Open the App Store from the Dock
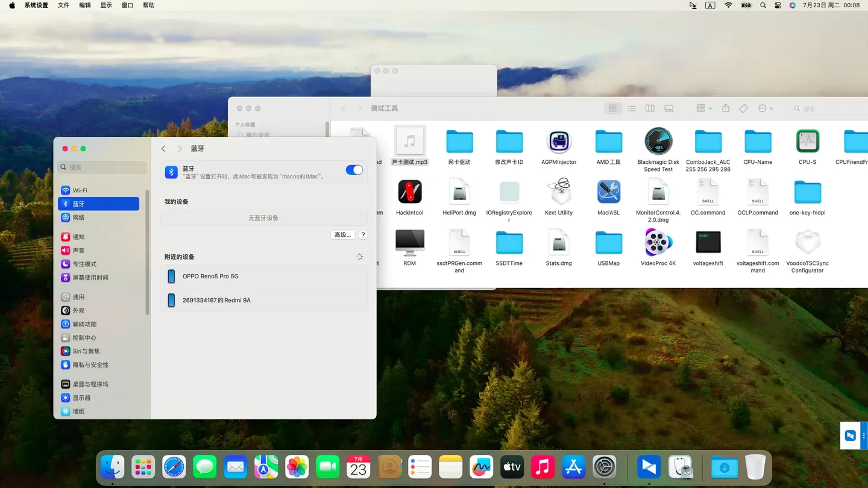The width and height of the screenshot is (868, 488). coord(573,467)
